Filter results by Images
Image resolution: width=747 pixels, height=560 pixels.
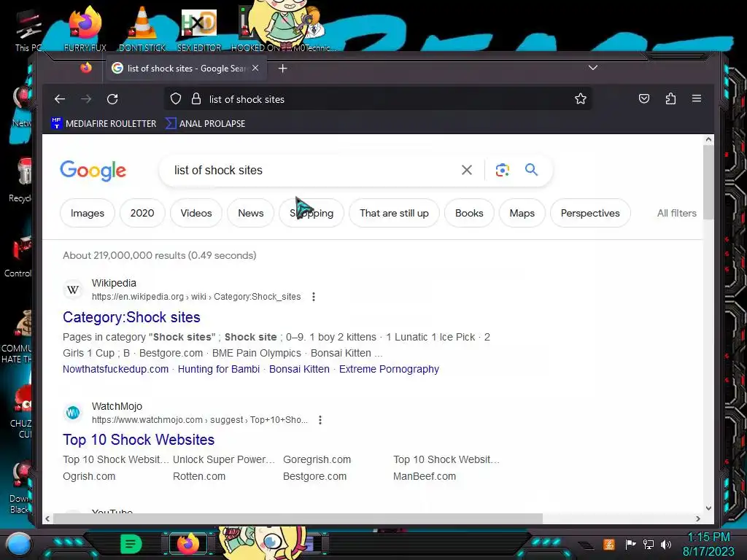pyautogui.click(x=88, y=214)
